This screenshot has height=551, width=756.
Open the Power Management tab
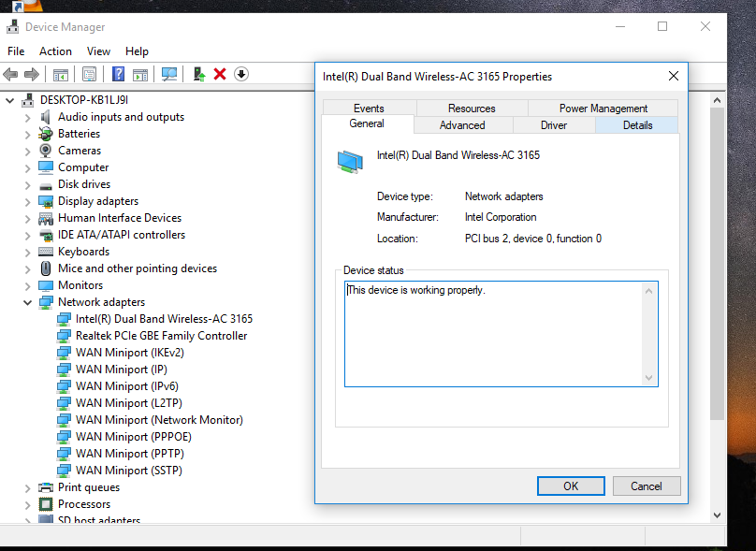point(603,109)
